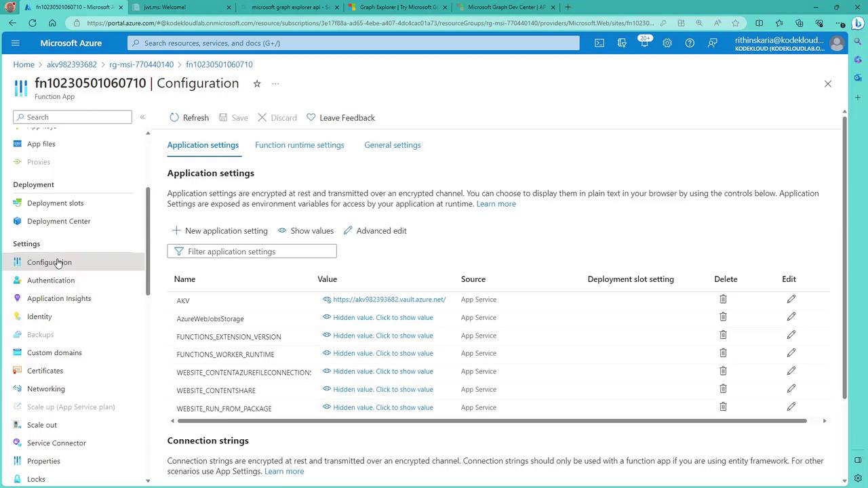The width and height of the screenshot is (868, 488).
Task: Focus the left menu Search box
Action: pos(73,117)
